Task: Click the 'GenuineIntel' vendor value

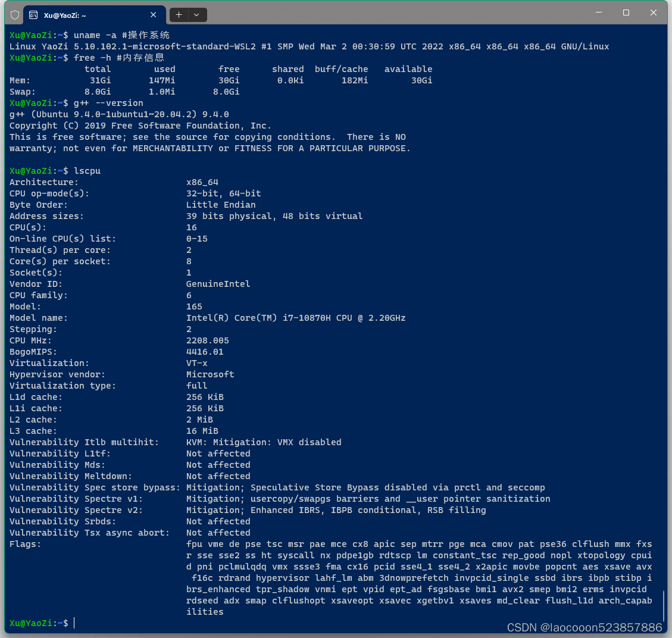Action: (x=218, y=284)
